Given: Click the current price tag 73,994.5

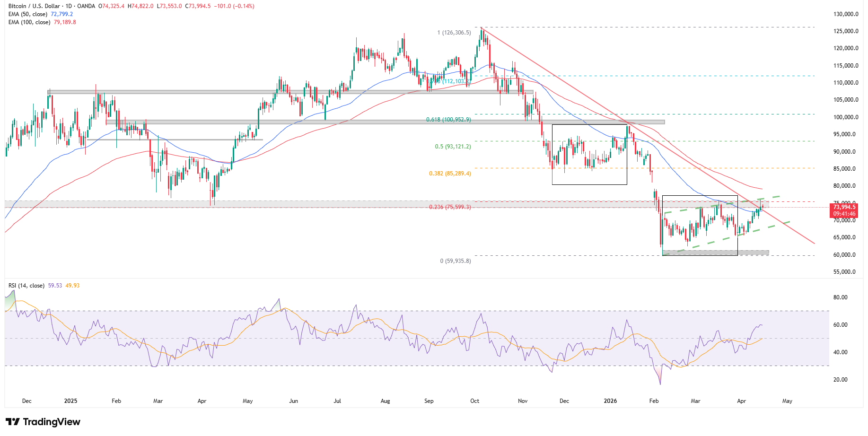Looking at the screenshot, I should 844,207.
